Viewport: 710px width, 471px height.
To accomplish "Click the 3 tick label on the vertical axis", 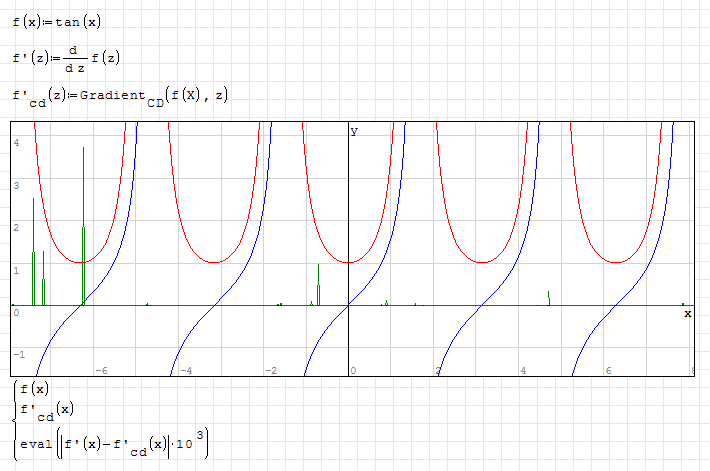I will 17,186.
